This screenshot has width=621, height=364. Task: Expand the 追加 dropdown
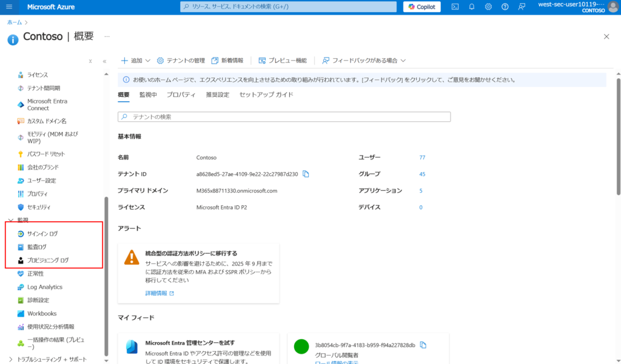pyautogui.click(x=135, y=61)
